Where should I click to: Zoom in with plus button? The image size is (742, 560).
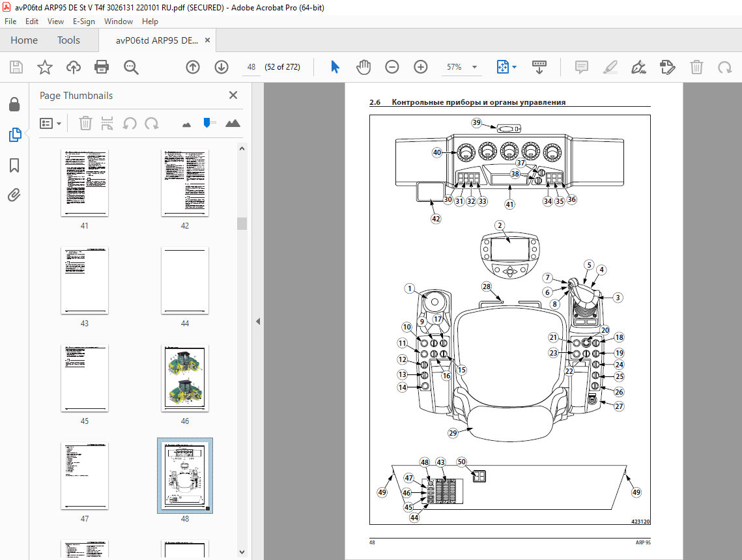(x=421, y=67)
